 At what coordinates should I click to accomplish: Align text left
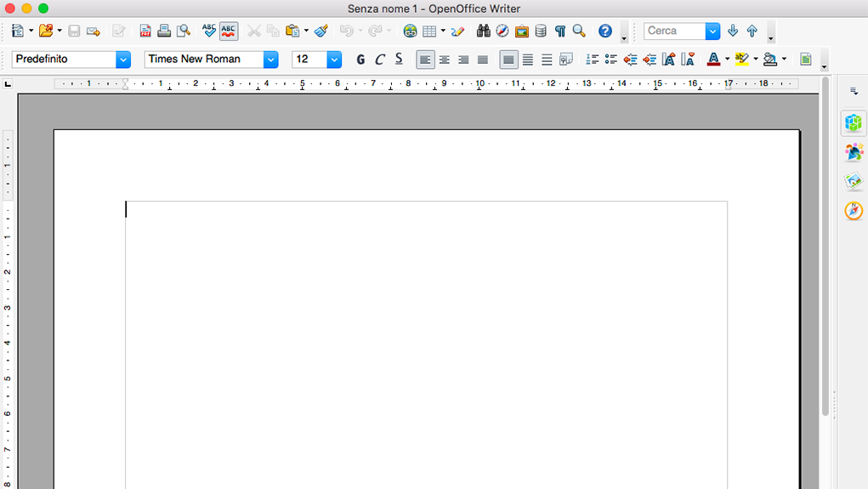[425, 60]
